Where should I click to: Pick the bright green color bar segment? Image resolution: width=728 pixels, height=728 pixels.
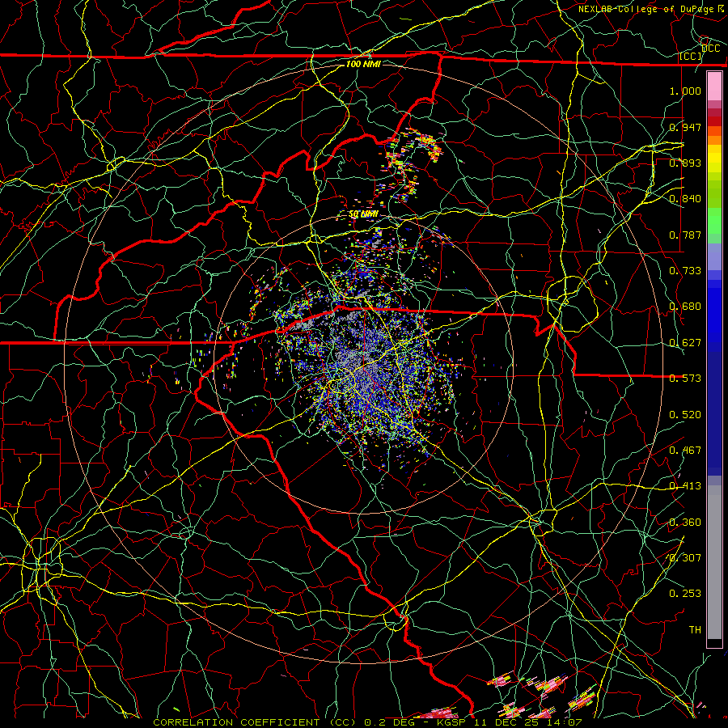[x=714, y=221]
